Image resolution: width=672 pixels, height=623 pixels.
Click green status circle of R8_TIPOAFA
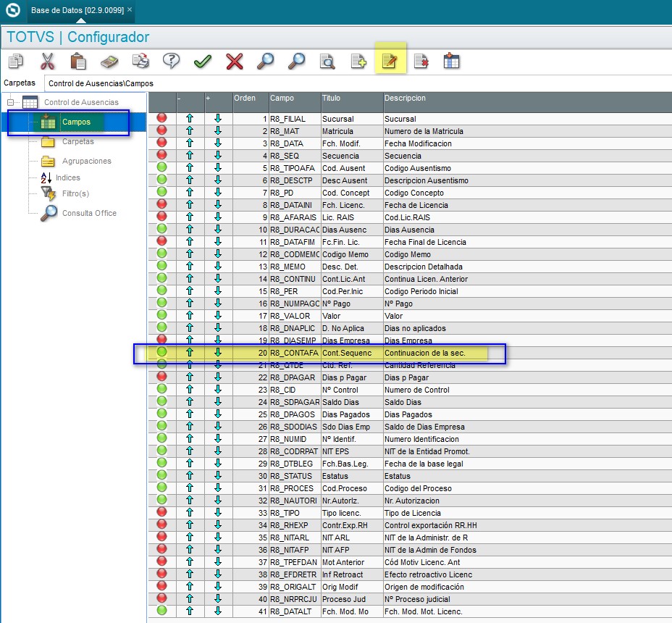[x=161, y=167]
